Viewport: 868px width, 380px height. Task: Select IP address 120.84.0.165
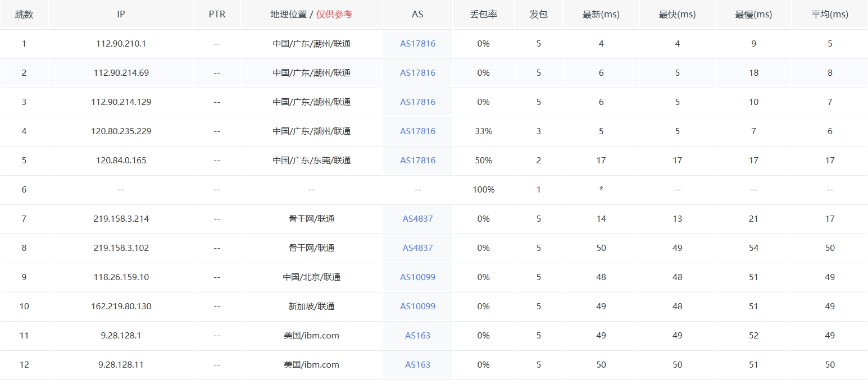point(121,160)
